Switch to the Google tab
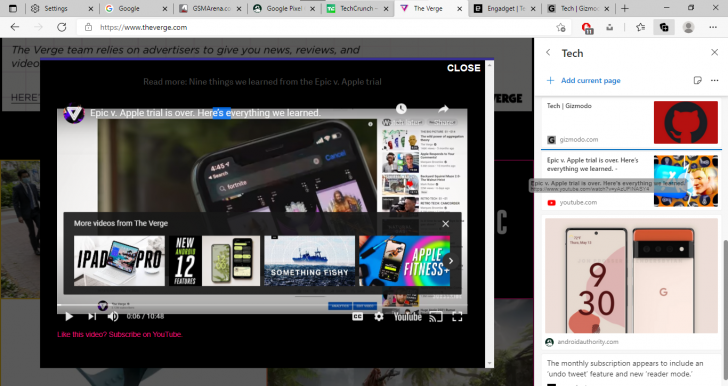This screenshot has height=386, width=728. 135,8
